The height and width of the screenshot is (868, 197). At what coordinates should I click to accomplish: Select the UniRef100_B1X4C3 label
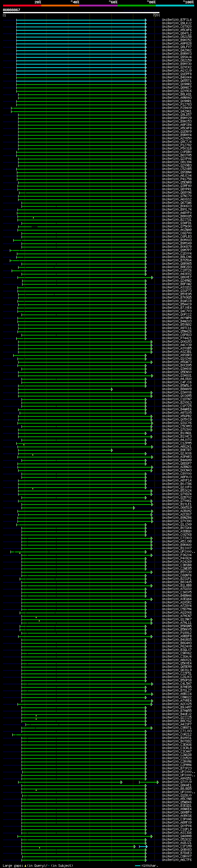[177, 436]
